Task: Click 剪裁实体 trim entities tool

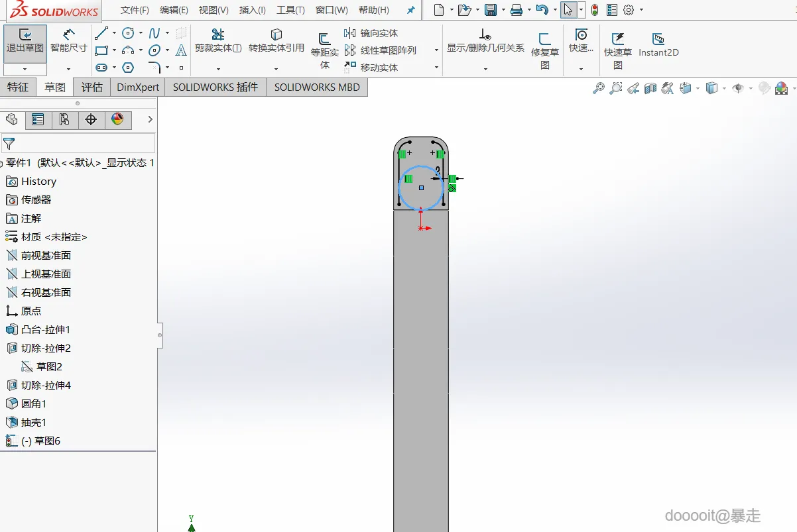Action: point(218,41)
